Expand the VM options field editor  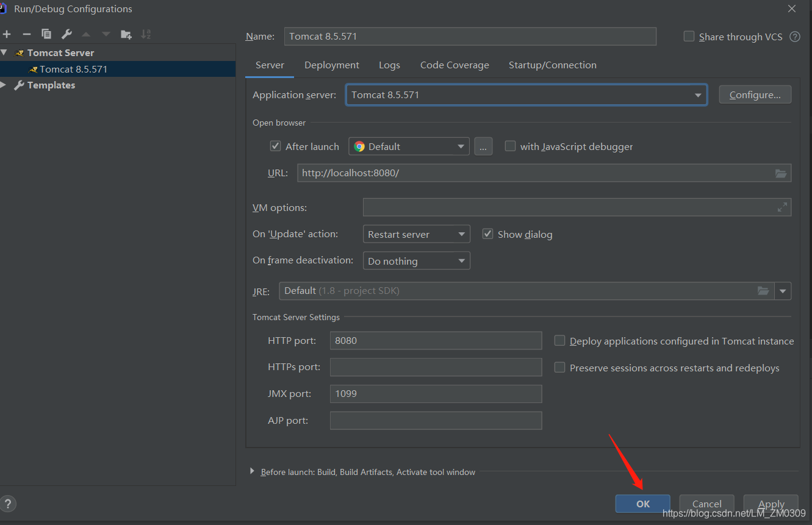pyautogui.click(x=782, y=207)
